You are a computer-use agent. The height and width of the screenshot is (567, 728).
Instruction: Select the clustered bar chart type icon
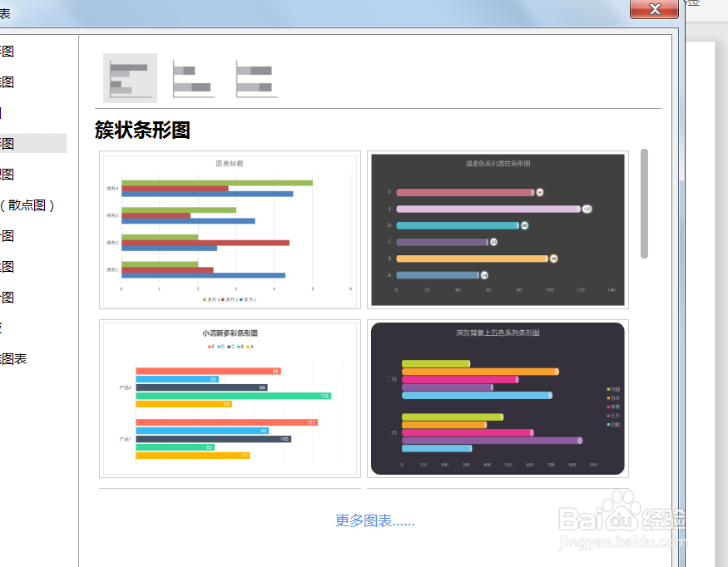click(130, 78)
